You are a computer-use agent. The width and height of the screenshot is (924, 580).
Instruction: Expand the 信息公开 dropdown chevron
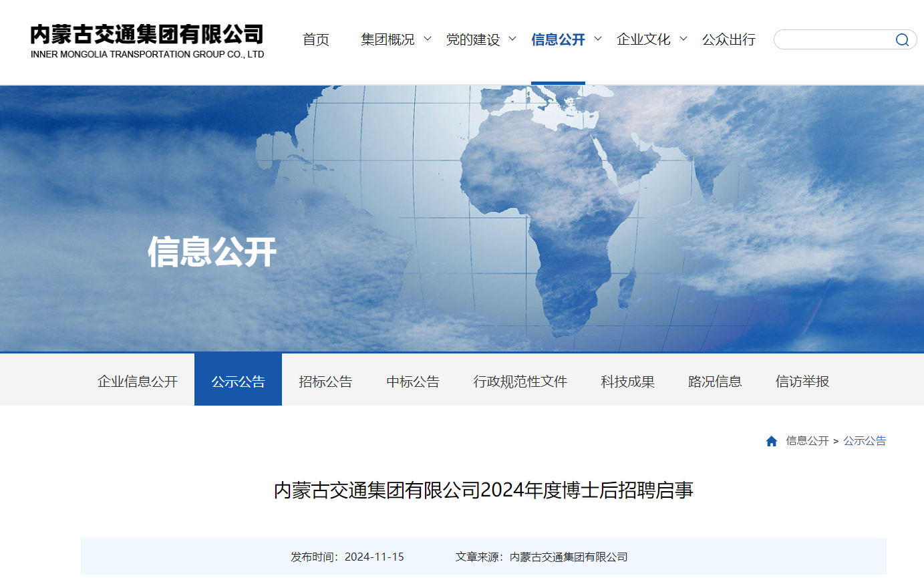coord(598,39)
